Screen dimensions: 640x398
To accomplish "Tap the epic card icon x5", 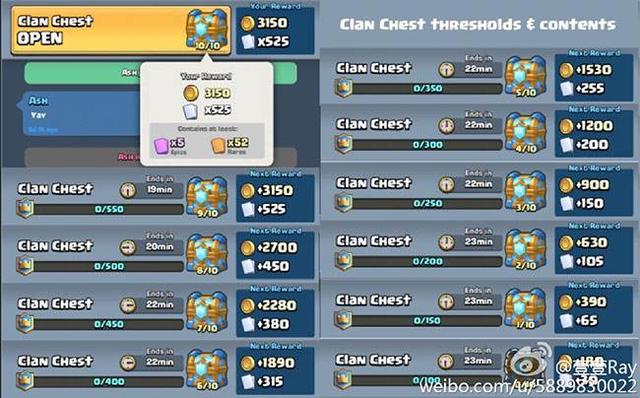I will [x=161, y=146].
